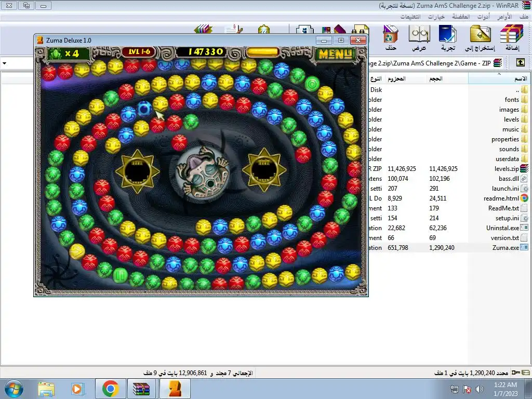
Task: Select the readme.html file name
Action: (501, 198)
